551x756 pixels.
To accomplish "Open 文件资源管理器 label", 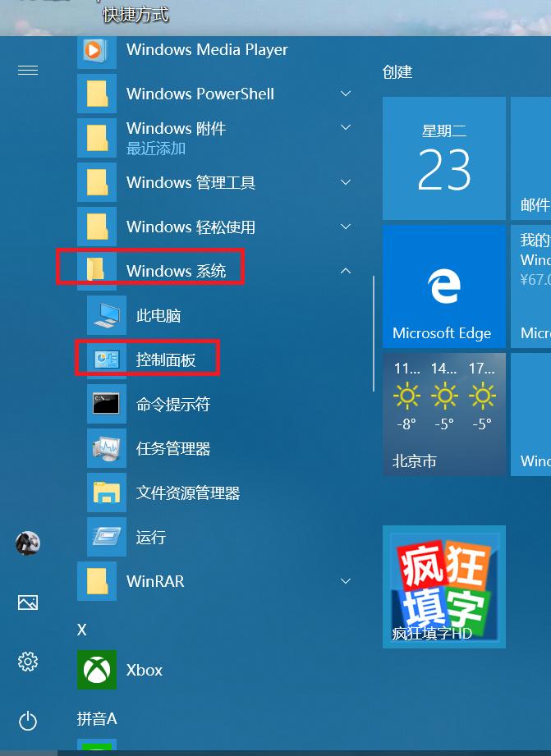I will (x=188, y=493).
